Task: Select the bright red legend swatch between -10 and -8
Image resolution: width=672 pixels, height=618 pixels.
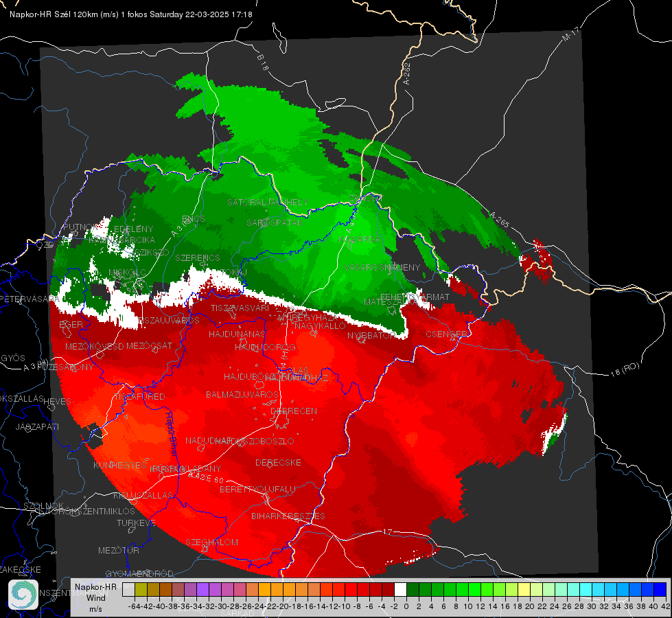Action: (351, 590)
